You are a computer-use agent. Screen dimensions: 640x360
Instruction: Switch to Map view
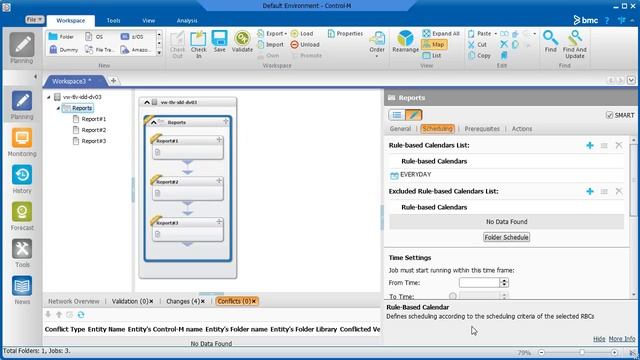tap(434, 44)
